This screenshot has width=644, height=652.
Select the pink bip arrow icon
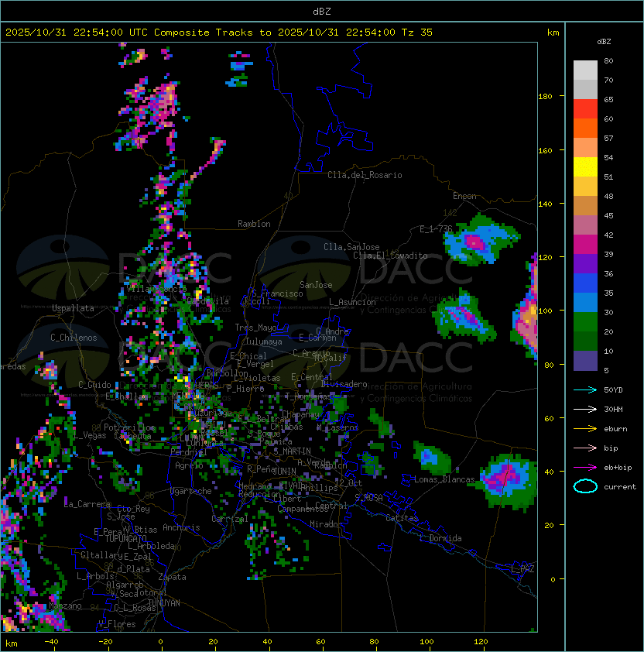point(585,448)
